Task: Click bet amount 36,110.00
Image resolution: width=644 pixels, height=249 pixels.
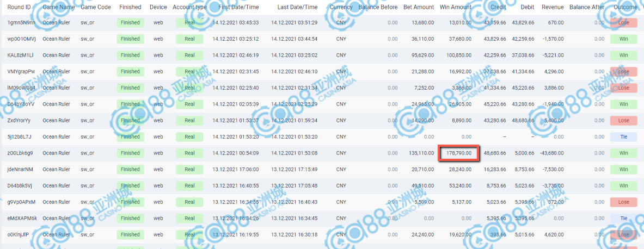Action: pyautogui.click(x=422, y=39)
